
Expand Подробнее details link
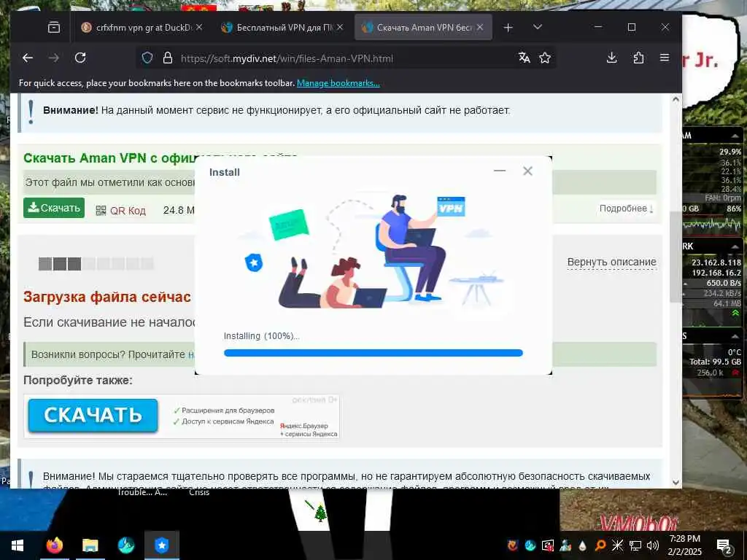626,209
